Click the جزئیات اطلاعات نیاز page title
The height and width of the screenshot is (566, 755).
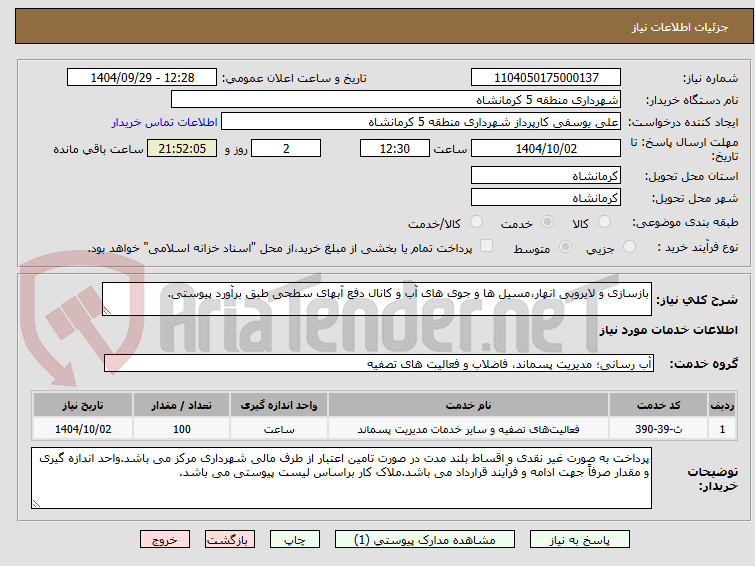tap(679, 27)
